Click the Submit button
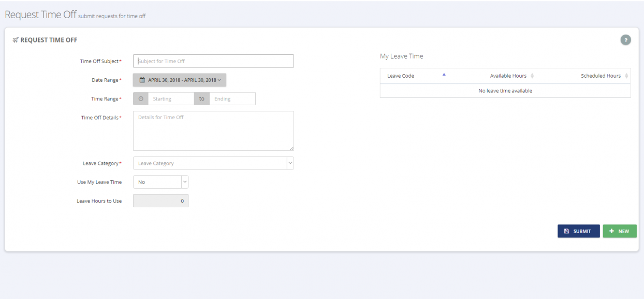This screenshot has height=299, width=644. (579, 231)
